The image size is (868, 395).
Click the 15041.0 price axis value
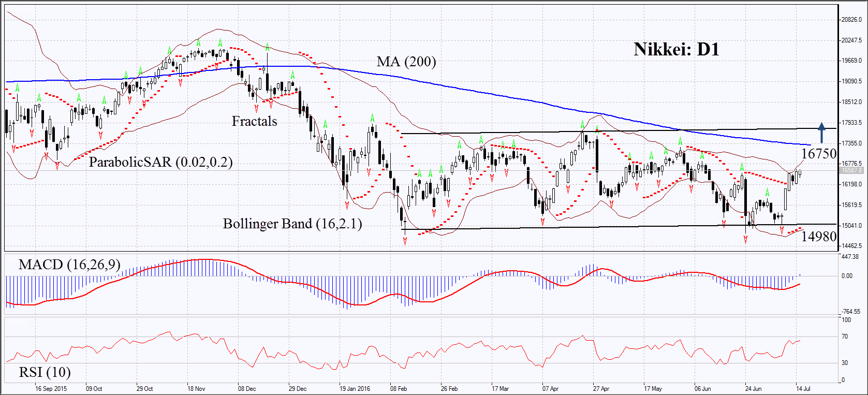tap(852, 226)
